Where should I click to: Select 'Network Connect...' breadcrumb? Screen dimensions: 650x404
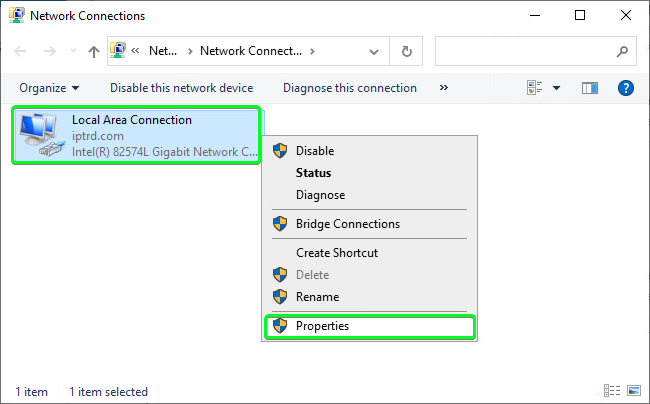(251, 51)
